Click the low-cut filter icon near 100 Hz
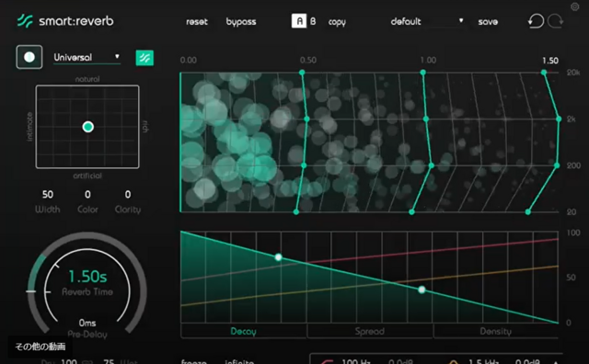This screenshot has width=589, height=364. (x=327, y=361)
